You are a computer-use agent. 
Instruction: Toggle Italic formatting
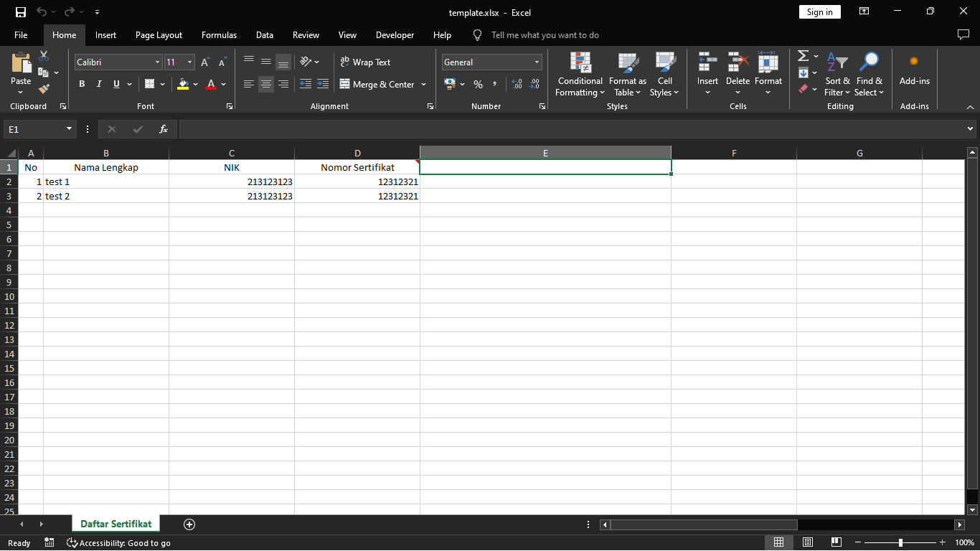pyautogui.click(x=99, y=84)
